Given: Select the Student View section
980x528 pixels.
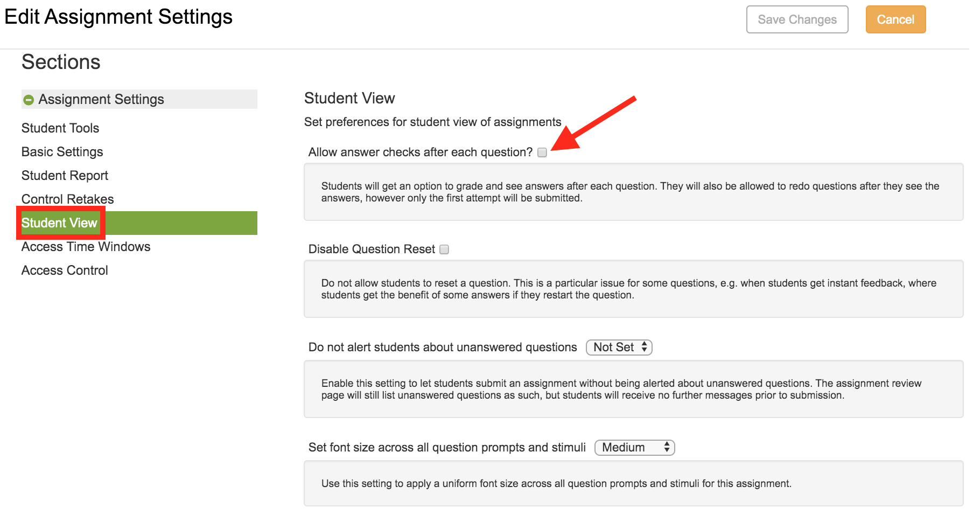Looking at the screenshot, I should pos(60,223).
